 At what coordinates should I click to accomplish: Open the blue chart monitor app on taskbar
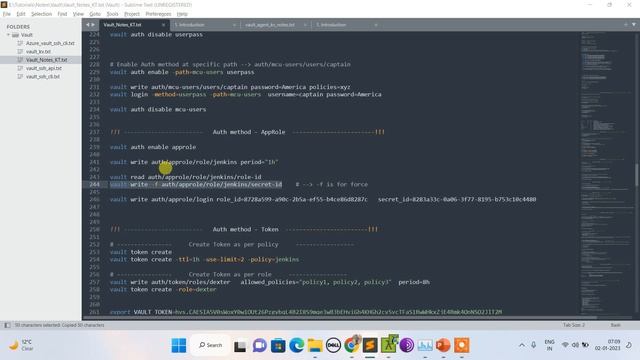(425, 345)
